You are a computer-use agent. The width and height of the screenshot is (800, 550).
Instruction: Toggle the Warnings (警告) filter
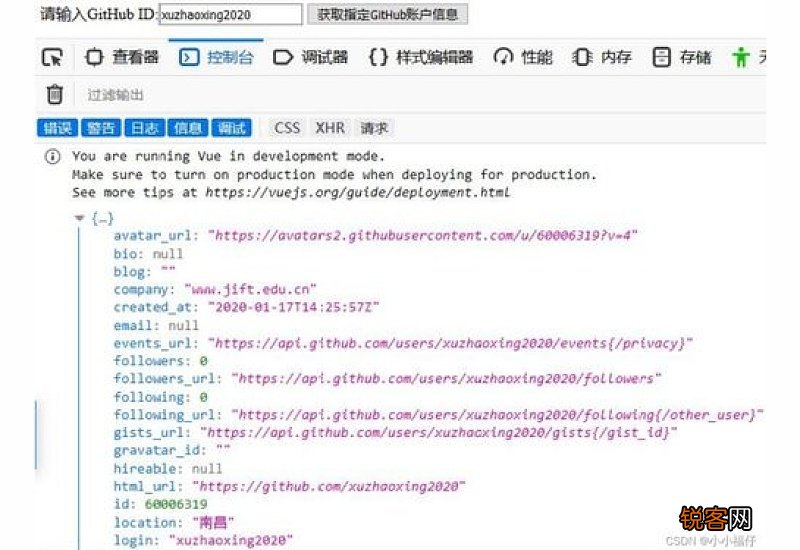pos(101,128)
